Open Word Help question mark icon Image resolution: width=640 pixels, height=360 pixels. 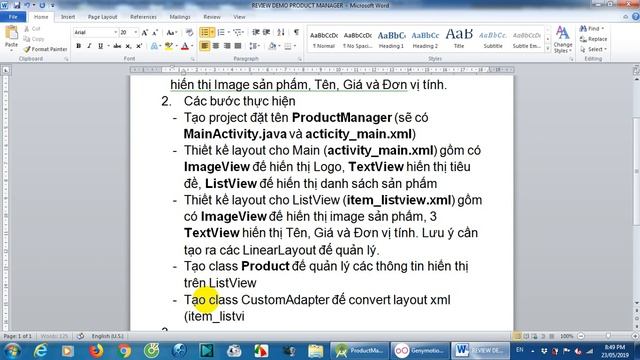coord(636,17)
